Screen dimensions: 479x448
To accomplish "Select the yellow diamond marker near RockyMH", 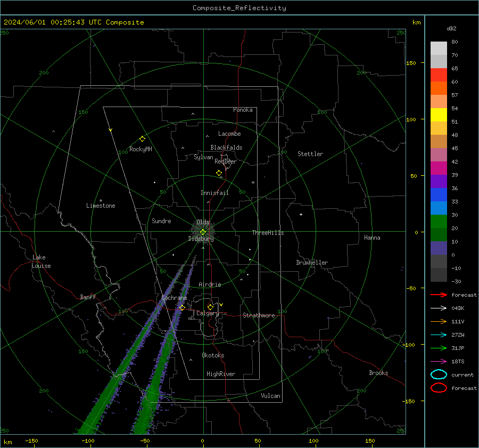I will (x=142, y=139).
